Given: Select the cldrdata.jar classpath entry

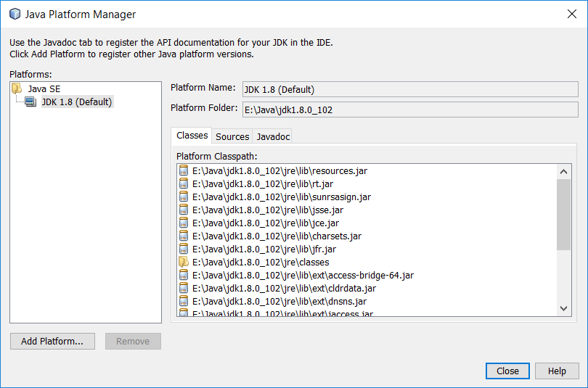Looking at the screenshot, I should [284, 289].
